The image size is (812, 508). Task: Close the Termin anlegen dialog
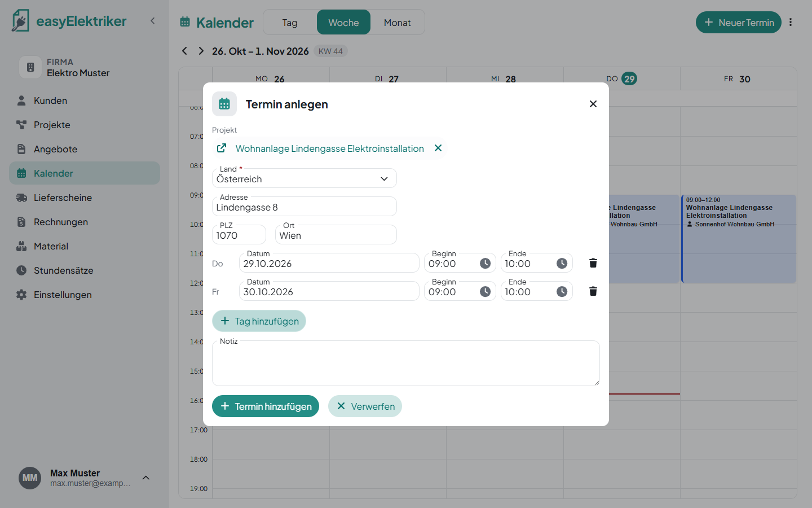point(593,104)
